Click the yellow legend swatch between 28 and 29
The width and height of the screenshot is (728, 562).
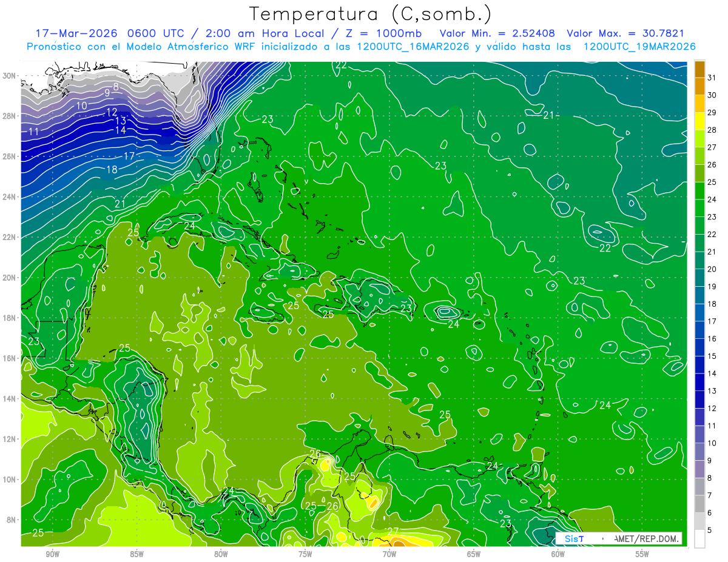699,121
